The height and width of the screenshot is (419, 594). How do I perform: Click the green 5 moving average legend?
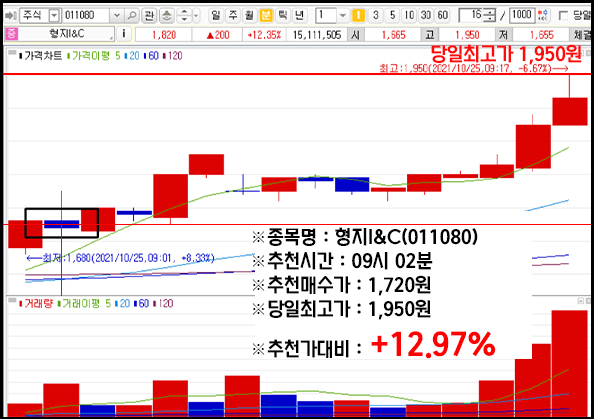pyautogui.click(x=118, y=56)
